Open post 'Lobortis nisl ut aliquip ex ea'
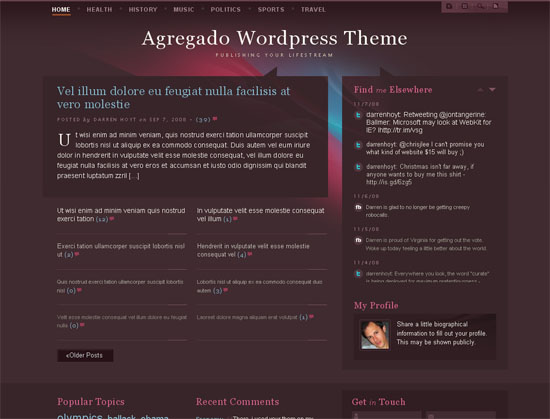This screenshot has width=550, height=419. (x=260, y=286)
